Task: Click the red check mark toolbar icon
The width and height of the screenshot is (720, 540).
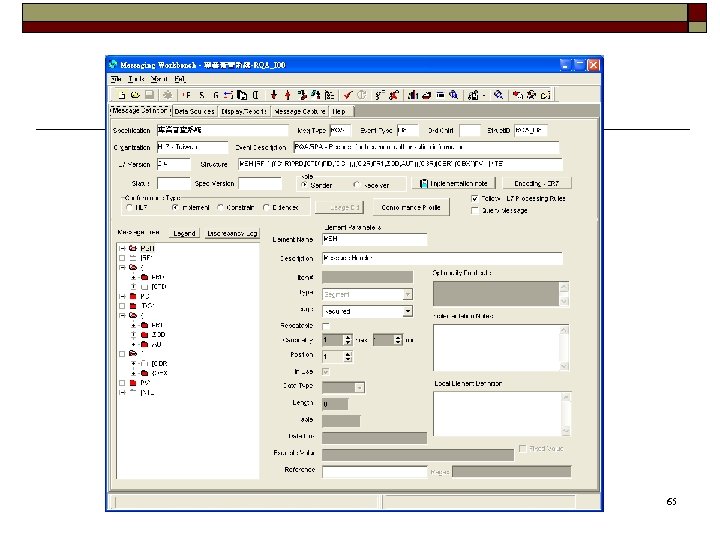Action: pyautogui.click(x=348, y=95)
